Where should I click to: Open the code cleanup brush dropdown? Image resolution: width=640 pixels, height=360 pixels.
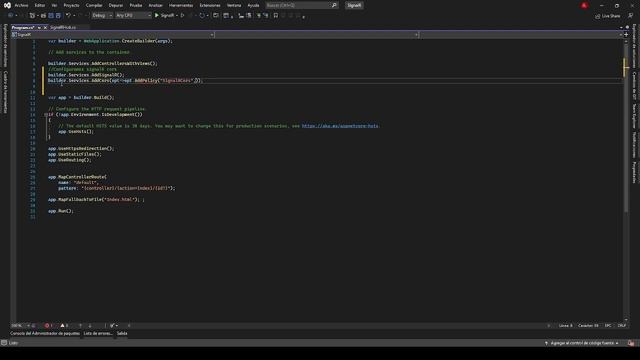(x=114, y=326)
